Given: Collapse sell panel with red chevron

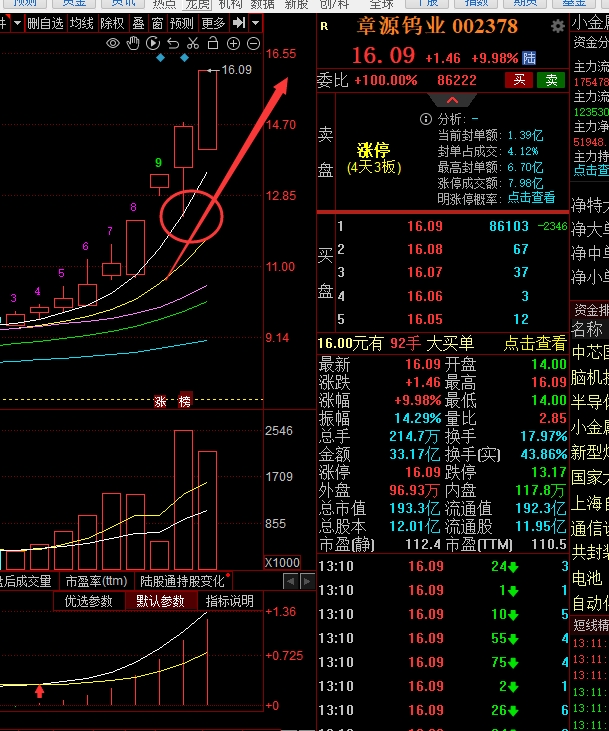Looking at the screenshot, I should pos(452,100).
